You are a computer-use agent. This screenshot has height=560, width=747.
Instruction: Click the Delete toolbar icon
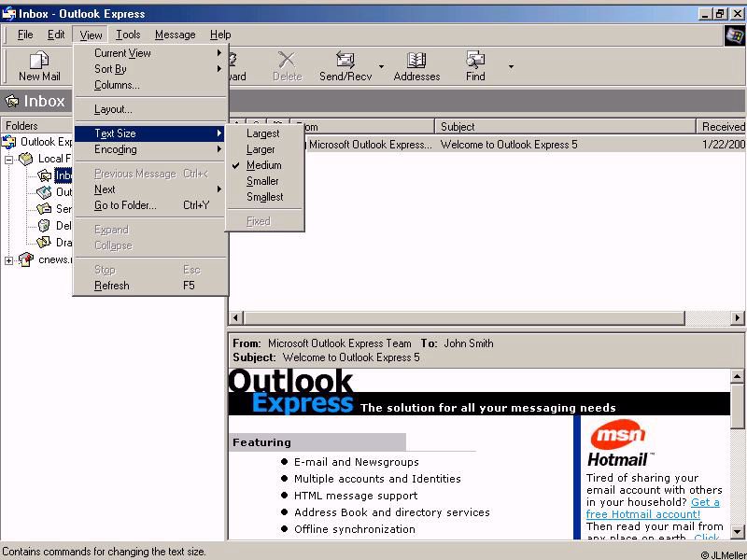point(287,62)
